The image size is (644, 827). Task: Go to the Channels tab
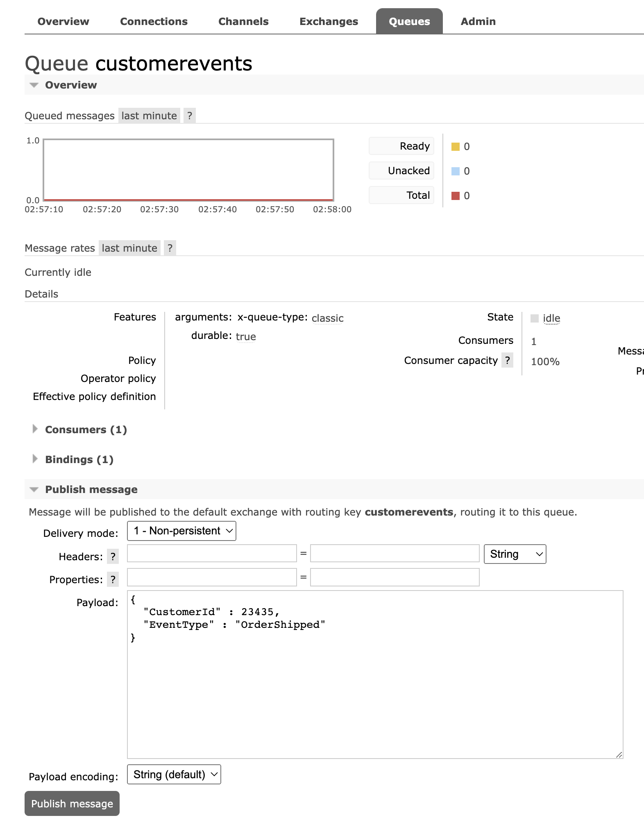243,21
